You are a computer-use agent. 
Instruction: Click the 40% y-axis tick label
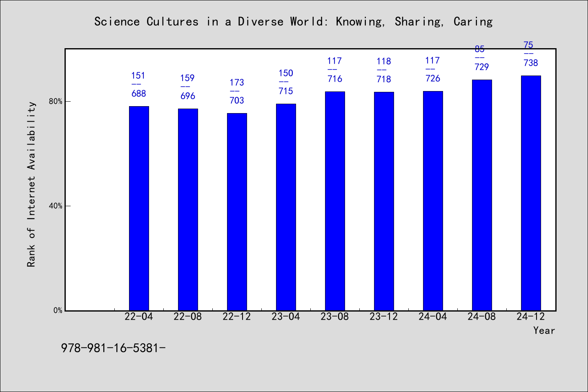[x=56, y=206]
